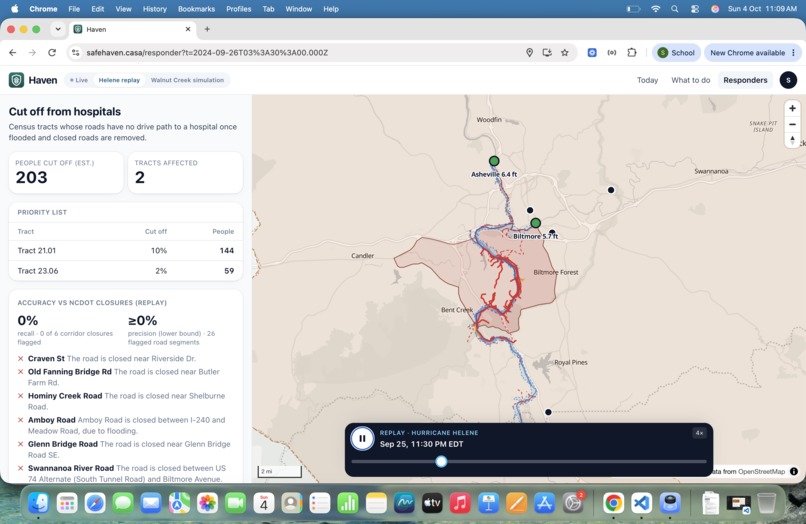Reload the current page
This screenshot has width=806, height=524.
[x=52, y=52]
